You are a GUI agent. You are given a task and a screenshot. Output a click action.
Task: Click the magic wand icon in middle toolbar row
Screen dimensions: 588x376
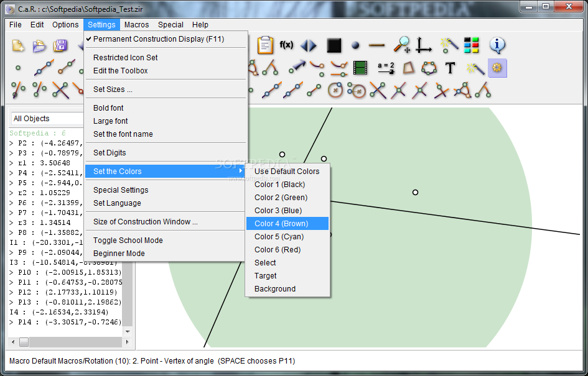(475, 68)
